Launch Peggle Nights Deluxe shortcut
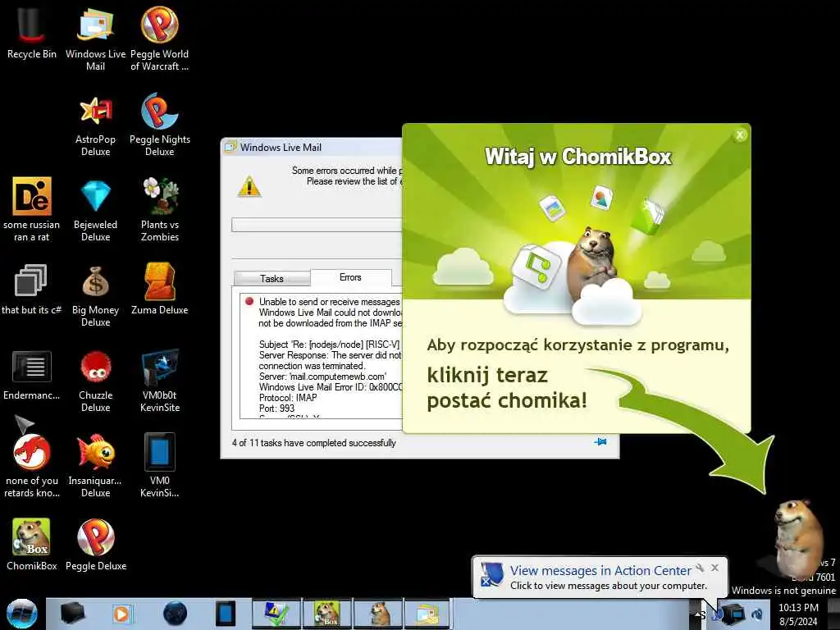The image size is (840, 630). 159,125
